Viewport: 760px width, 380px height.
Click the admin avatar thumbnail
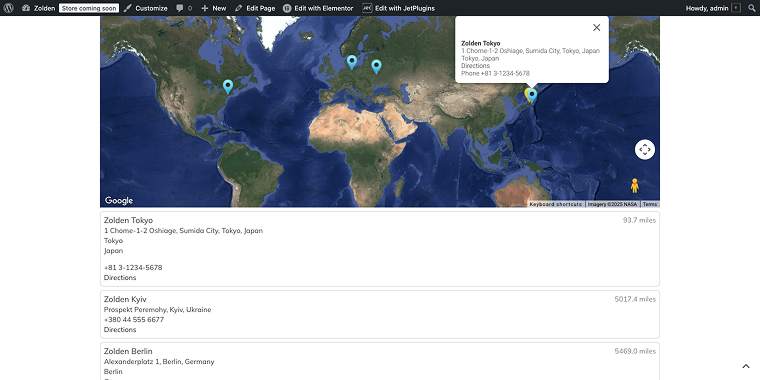736,8
